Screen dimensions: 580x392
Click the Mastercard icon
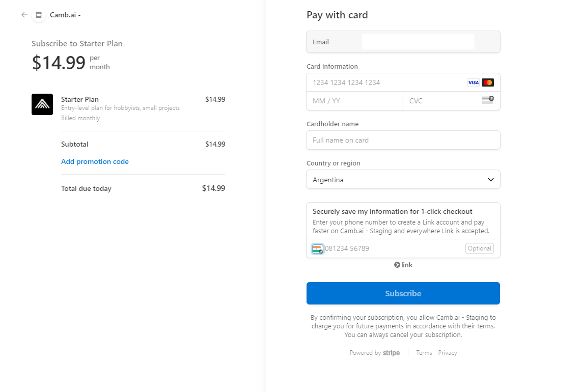(488, 82)
